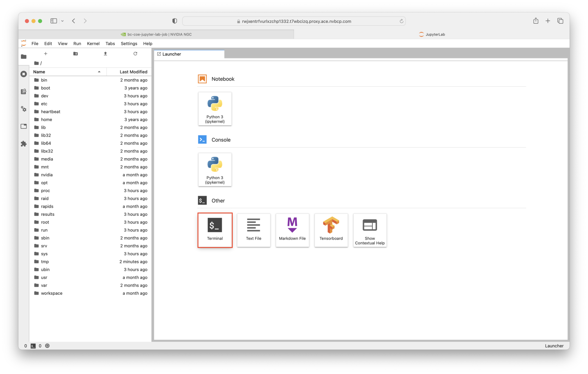Image resolution: width=588 pixels, height=374 pixels.
Task: Create a new Text File
Action: pos(254,230)
